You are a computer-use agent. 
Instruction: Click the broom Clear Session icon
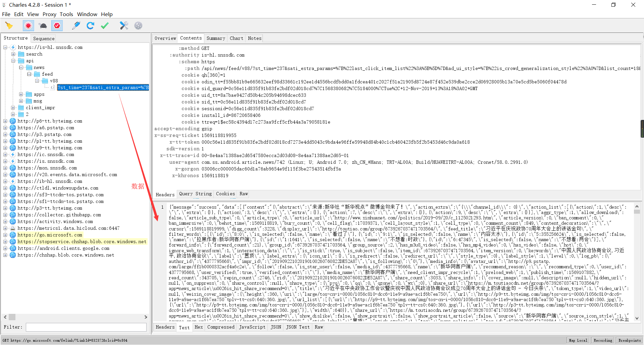pos(9,25)
